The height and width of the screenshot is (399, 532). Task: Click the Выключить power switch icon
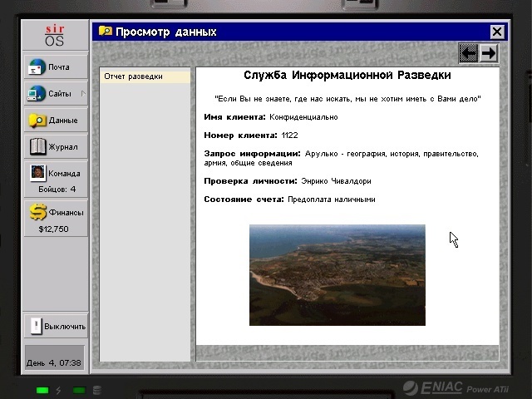pos(37,326)
